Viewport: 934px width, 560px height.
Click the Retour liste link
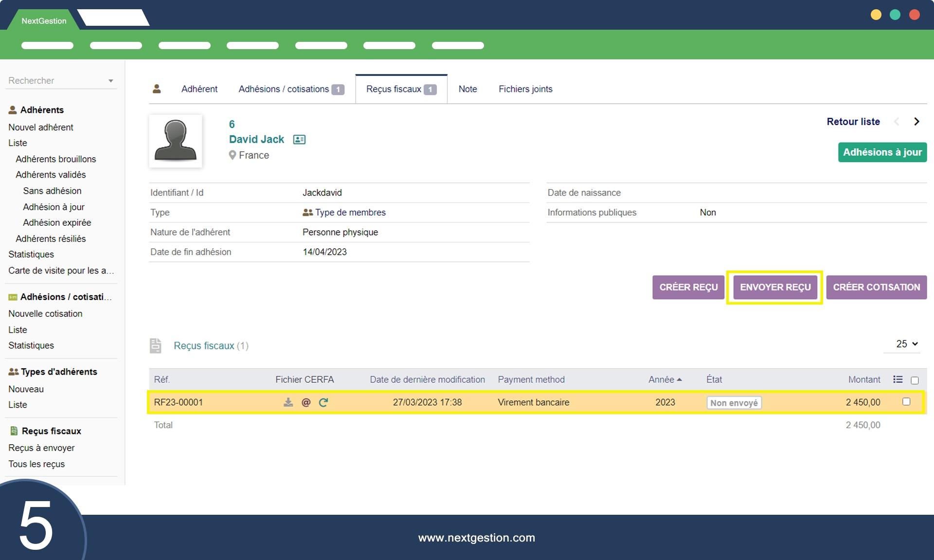[x=853, y=122]
